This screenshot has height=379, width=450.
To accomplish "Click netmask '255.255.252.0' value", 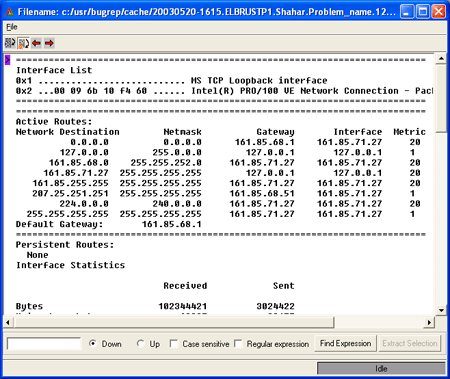I will coord(166,163).
